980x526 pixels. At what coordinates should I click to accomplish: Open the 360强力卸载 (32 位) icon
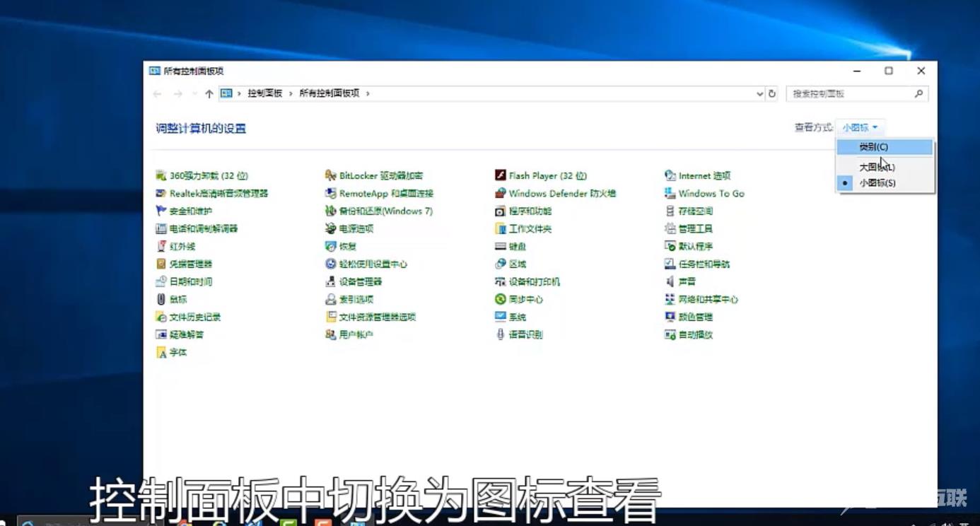point(161,175)
